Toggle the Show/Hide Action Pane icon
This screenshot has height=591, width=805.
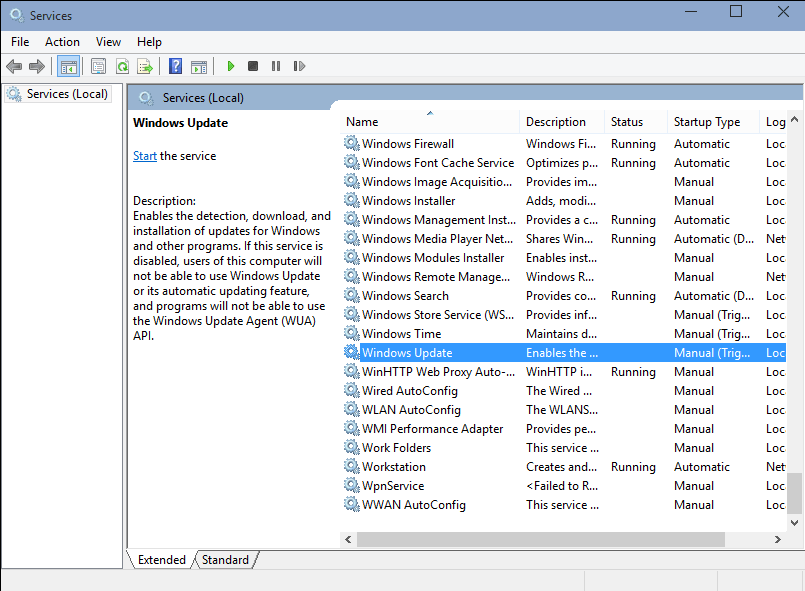point(199,67)
